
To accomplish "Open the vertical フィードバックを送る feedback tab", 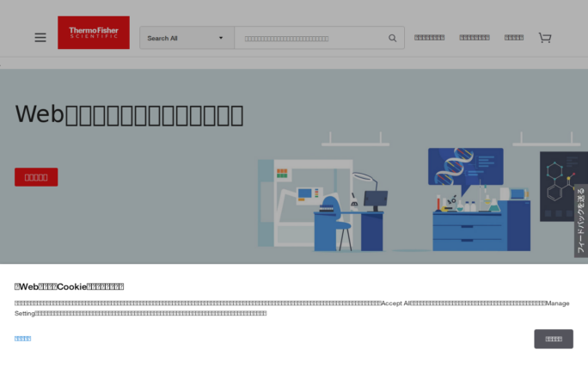I will tap(581, 220).
